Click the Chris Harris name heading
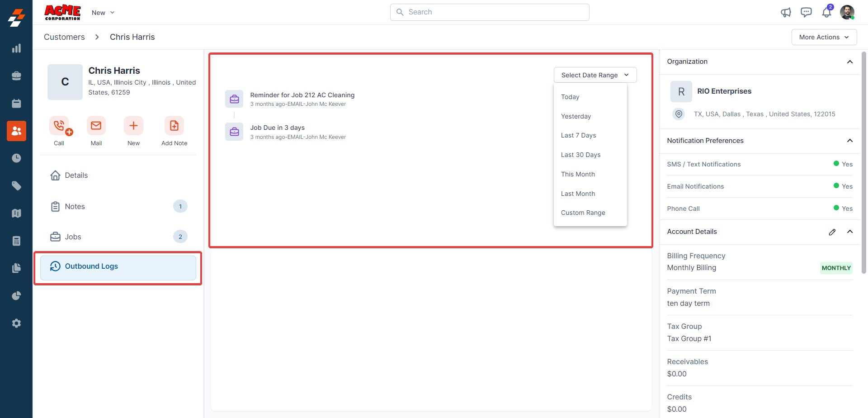 114,71
